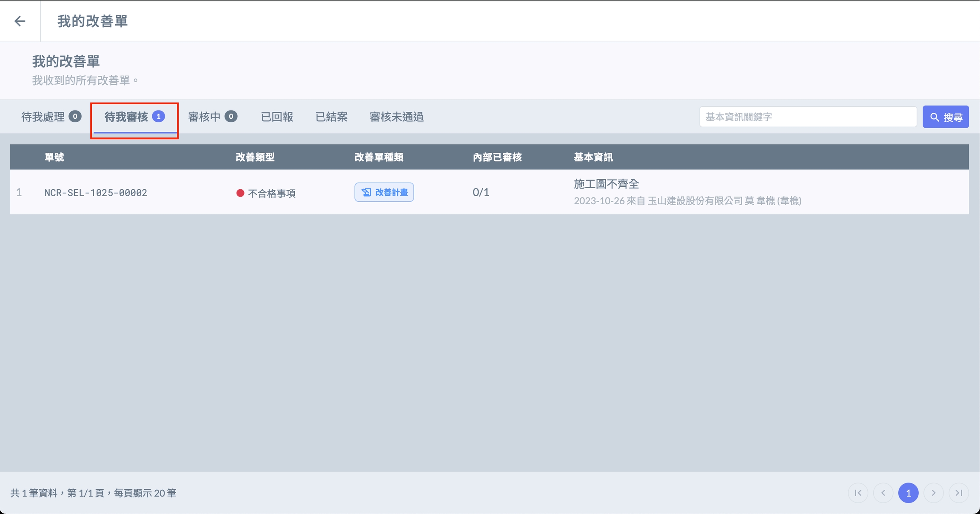Go to next page chevron
The height and width of the screenshot is (514, 980).
pos(933,493)
